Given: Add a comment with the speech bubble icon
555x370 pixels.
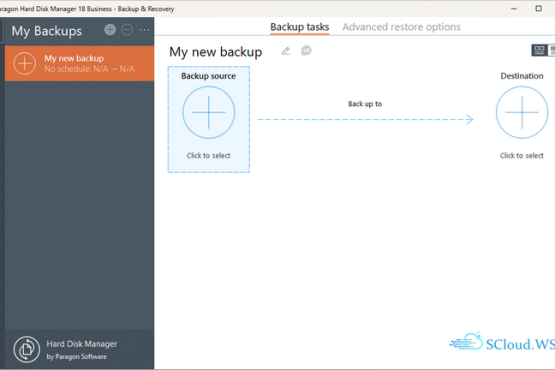Looking at the screenshot, I should (x=306, y=51).
